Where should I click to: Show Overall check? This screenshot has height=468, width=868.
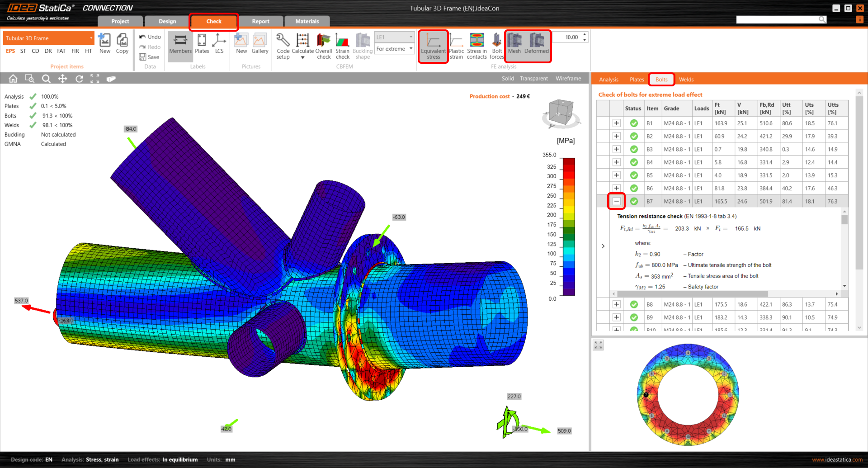[324, 46]
